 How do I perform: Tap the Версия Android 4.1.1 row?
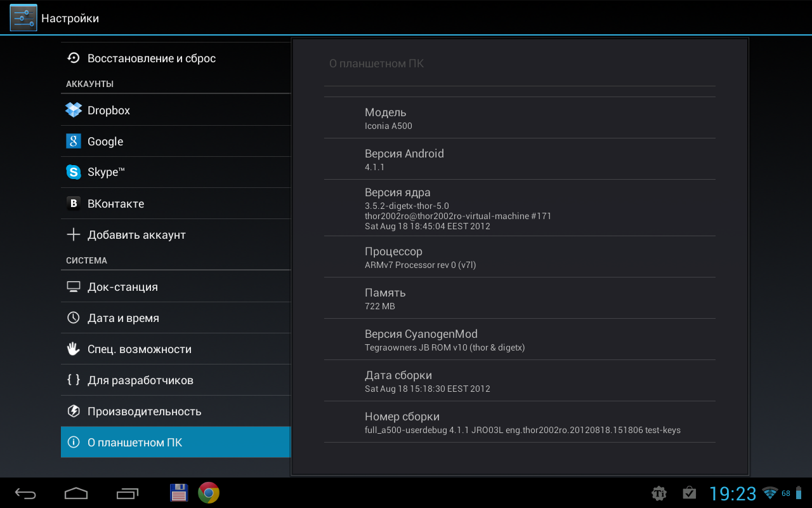520,159
